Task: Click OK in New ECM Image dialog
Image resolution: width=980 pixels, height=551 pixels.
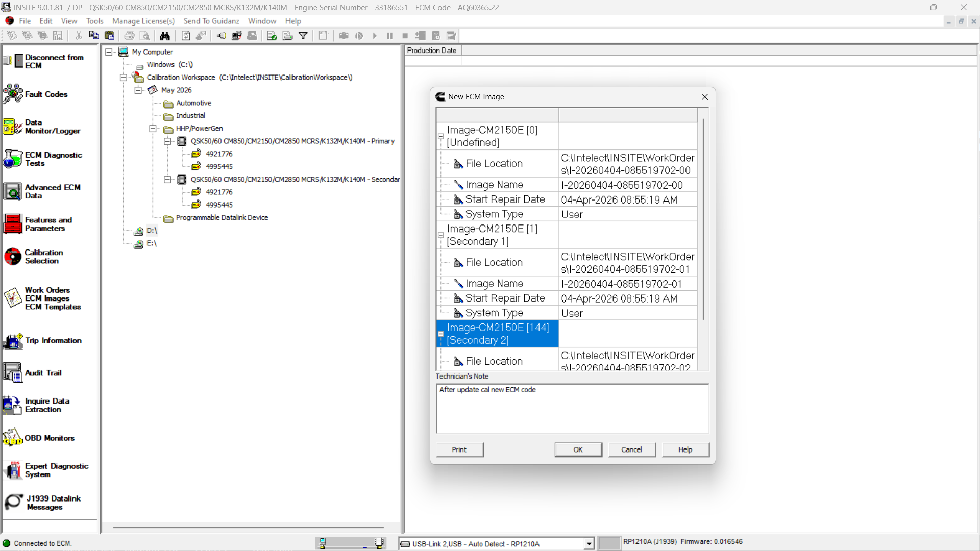Action: 578,449
